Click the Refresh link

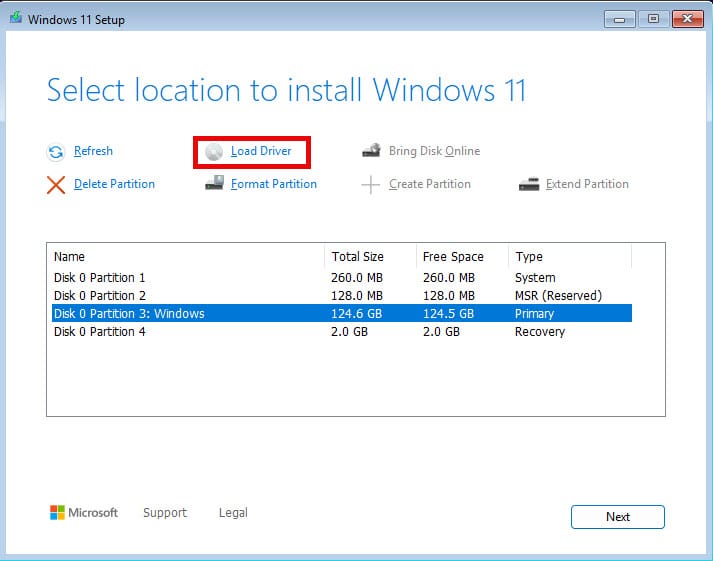point(93,151)
